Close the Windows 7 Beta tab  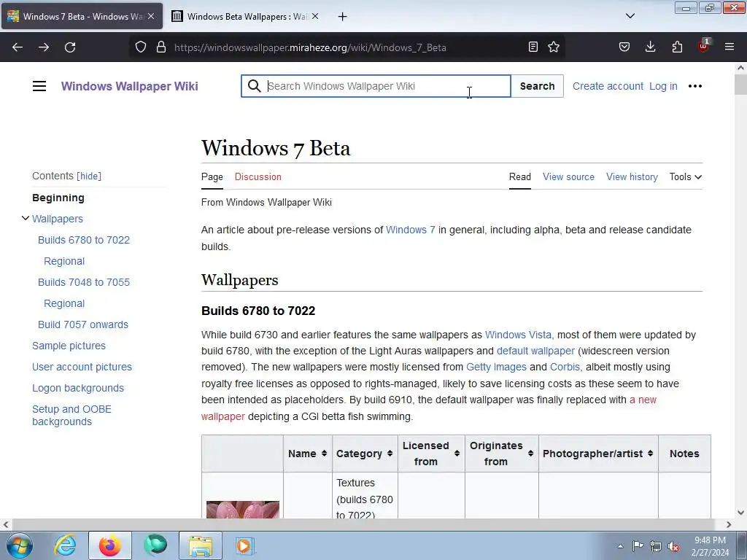[151, 16]
